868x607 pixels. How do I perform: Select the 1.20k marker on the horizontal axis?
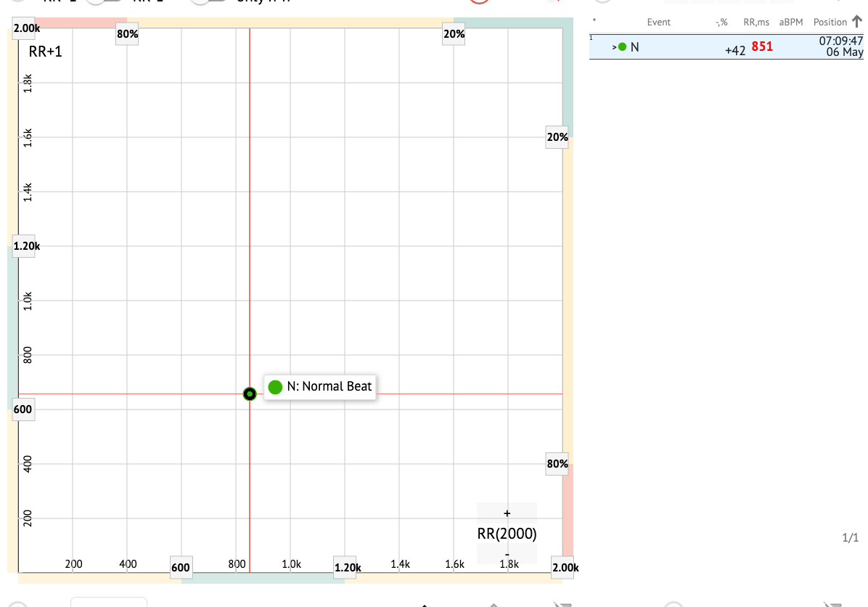point(345,567)
